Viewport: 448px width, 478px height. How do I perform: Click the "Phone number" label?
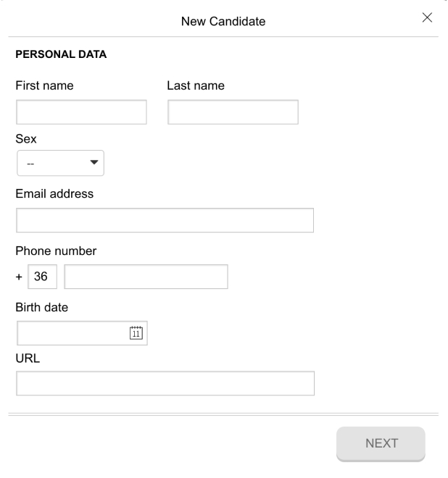click(56, 251)
